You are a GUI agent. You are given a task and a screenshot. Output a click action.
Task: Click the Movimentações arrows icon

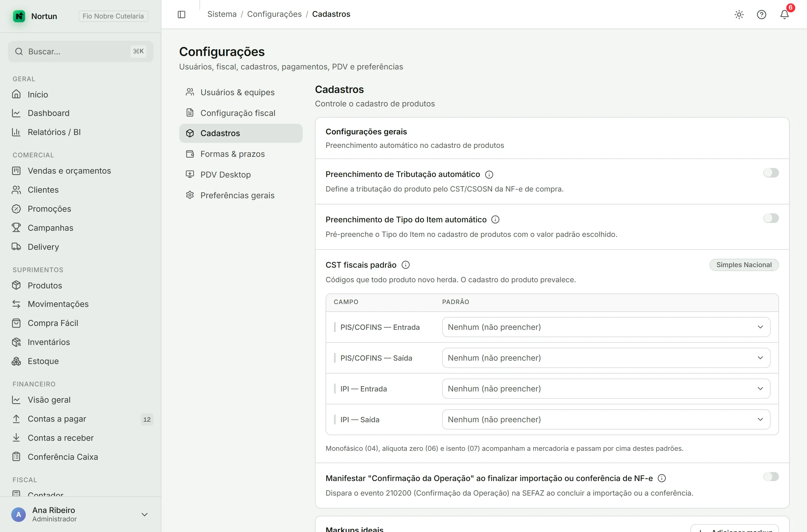point(16,304)
